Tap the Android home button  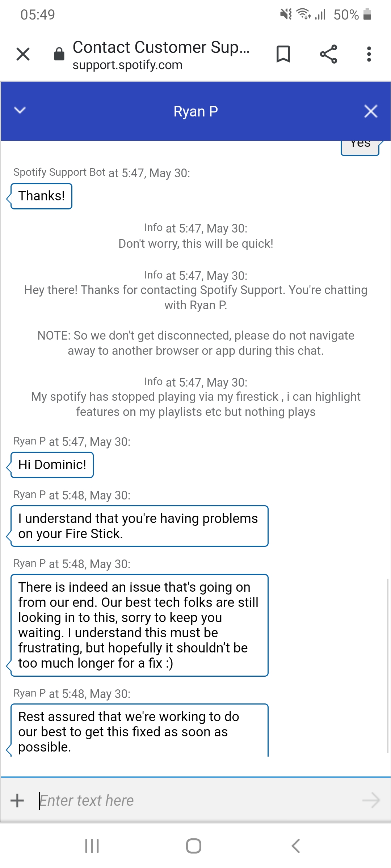point(194,846)
